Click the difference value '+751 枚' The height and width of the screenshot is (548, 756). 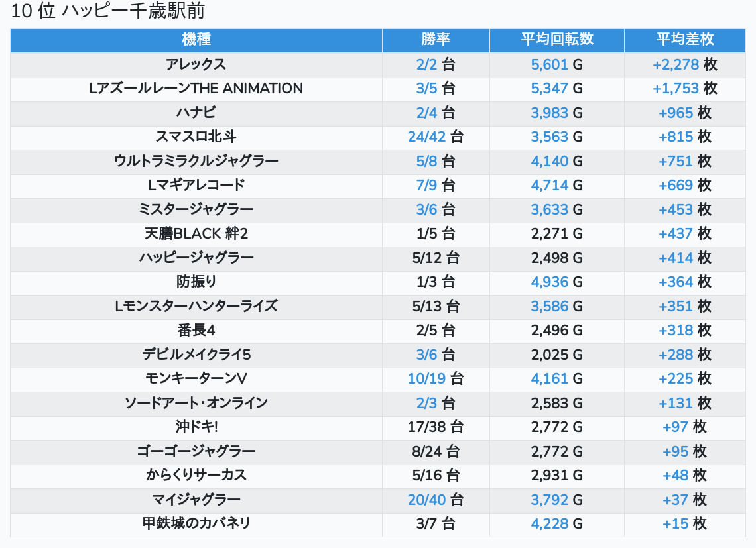coord(684,161)
